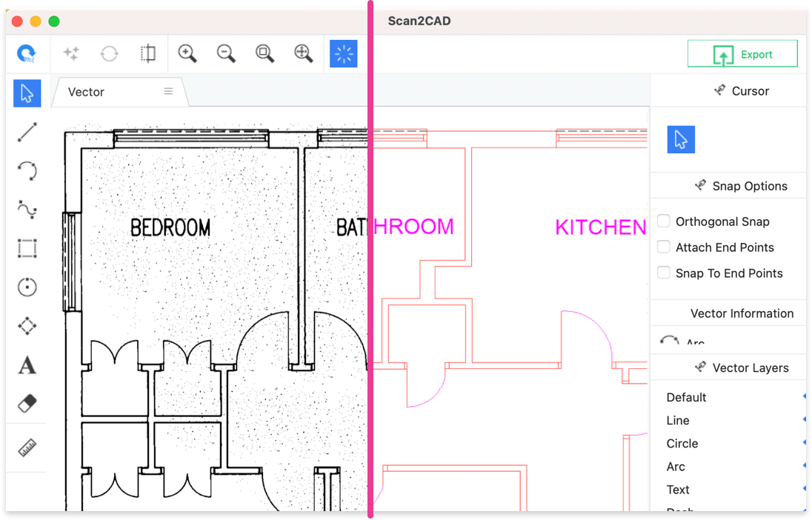Image resolution: width=812 pixels, height=520 pixels.
Task: Click the Export button
Action: pyautogui.click(x=742, y=53)
